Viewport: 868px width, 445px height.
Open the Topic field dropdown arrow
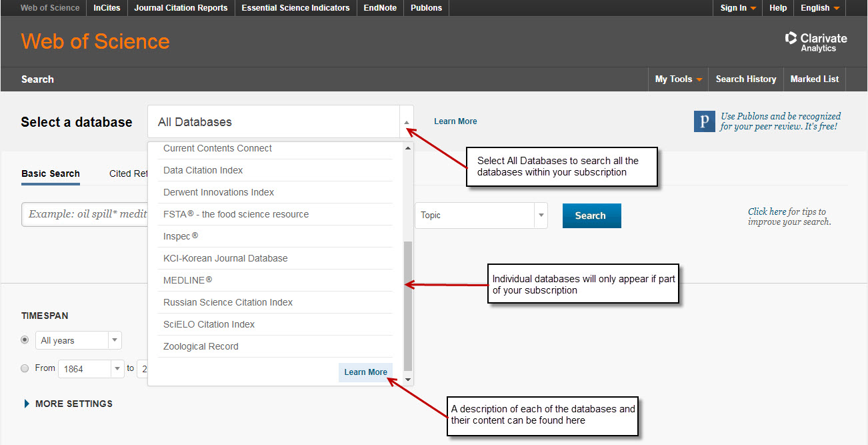(x=540, y=215)
